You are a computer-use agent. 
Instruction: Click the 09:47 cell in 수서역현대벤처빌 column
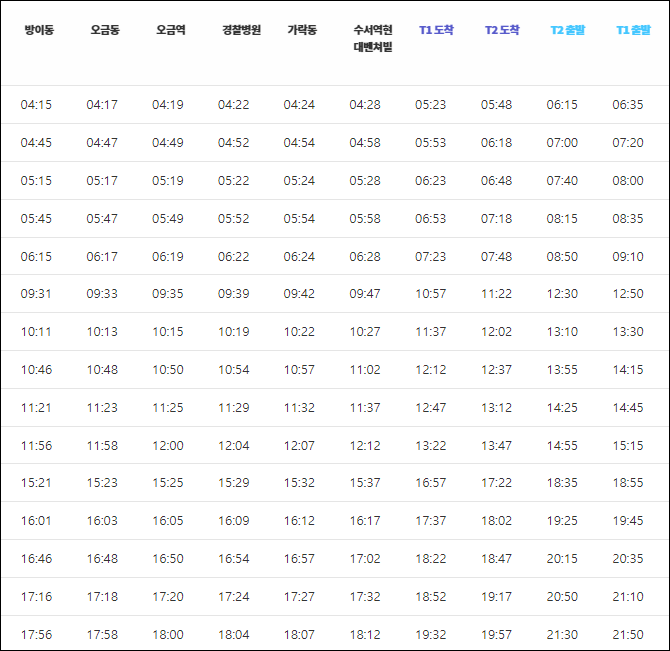click(x=365, y=294)
